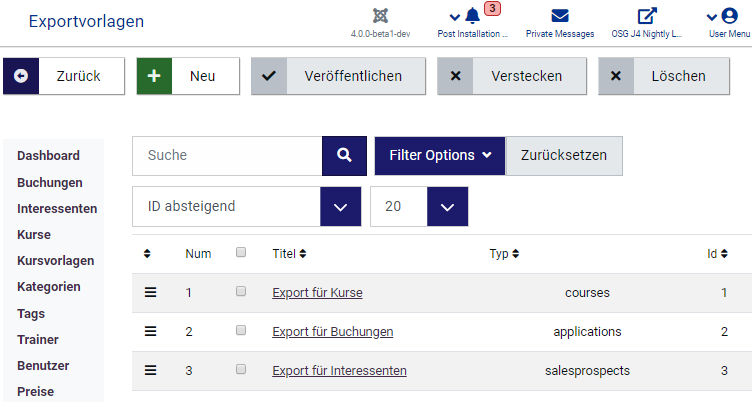This screenshot has width=752, height=402.
Task: Check the box for Export für Kurse
Action: point(241,292)
